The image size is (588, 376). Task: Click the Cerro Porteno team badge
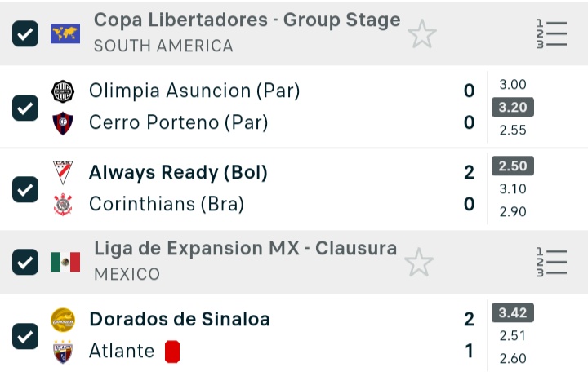click(63, 123)
